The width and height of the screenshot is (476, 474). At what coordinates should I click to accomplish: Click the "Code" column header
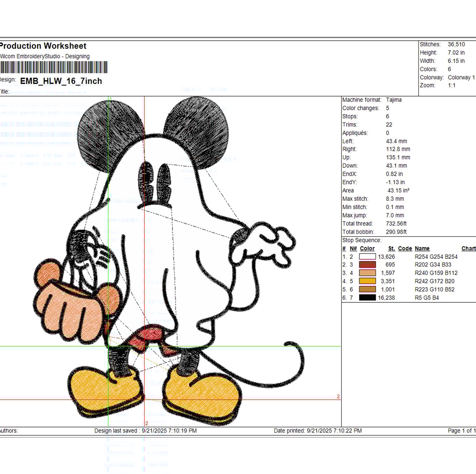(405, 249)
